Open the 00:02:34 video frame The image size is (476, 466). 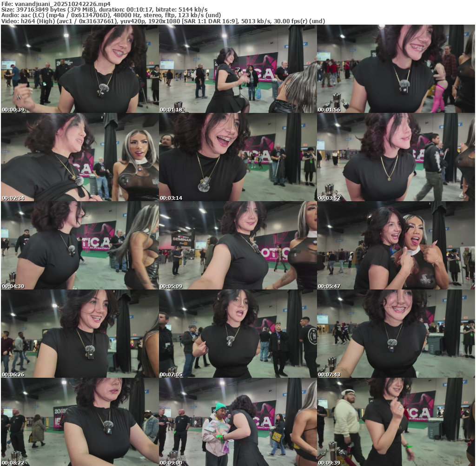79,157
